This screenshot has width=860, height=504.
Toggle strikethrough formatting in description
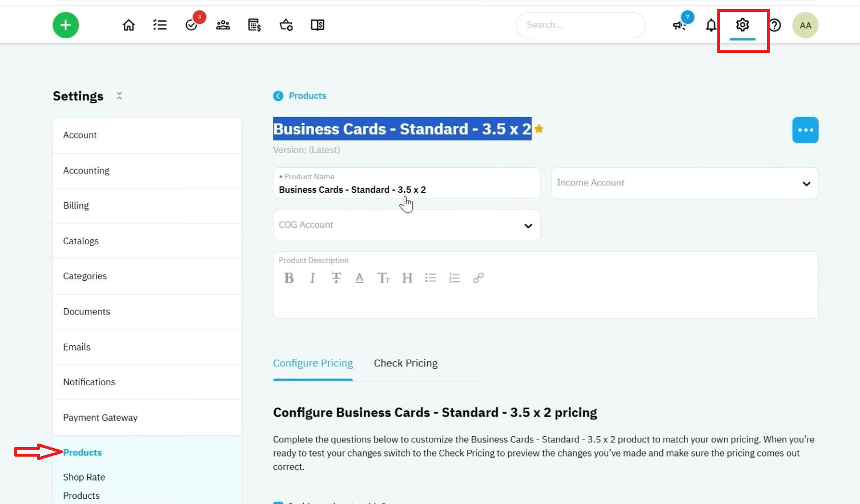click(336, 278)
